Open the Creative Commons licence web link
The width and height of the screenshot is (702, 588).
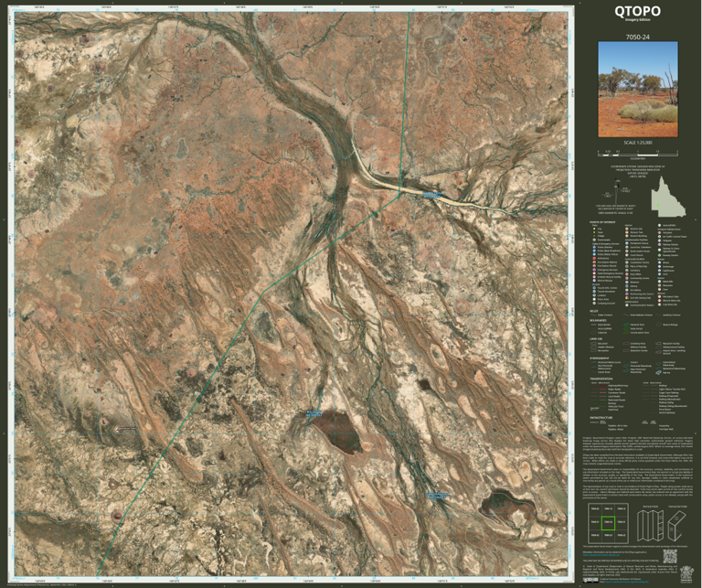[626, 582]
